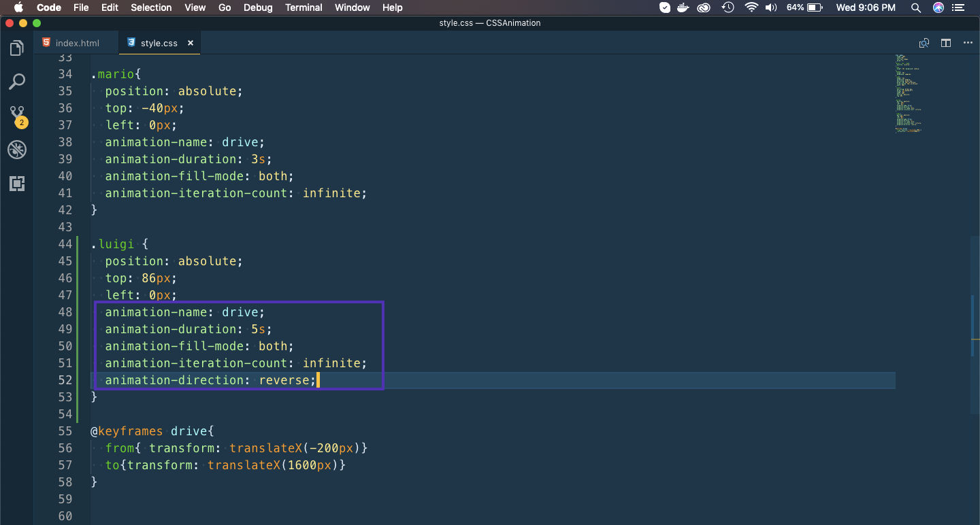Open the Terminal menu
980x525 pixels.
coord(304,7)
